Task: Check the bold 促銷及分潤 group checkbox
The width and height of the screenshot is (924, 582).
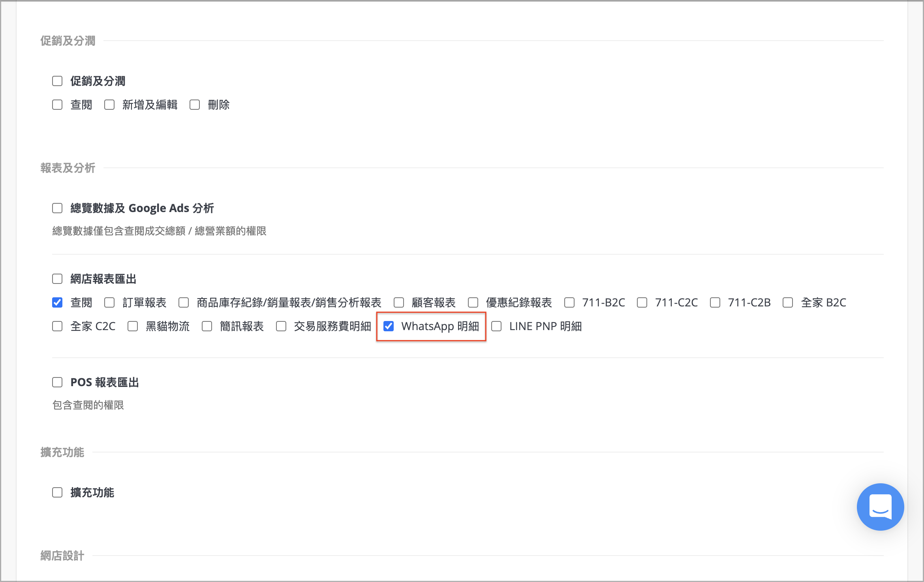Action: [57, 81]
